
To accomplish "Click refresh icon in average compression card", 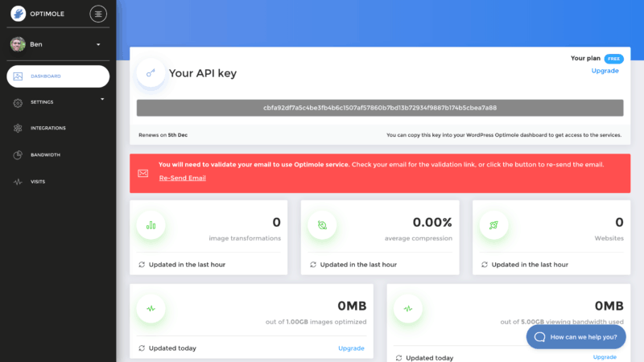I will [313, 265].
